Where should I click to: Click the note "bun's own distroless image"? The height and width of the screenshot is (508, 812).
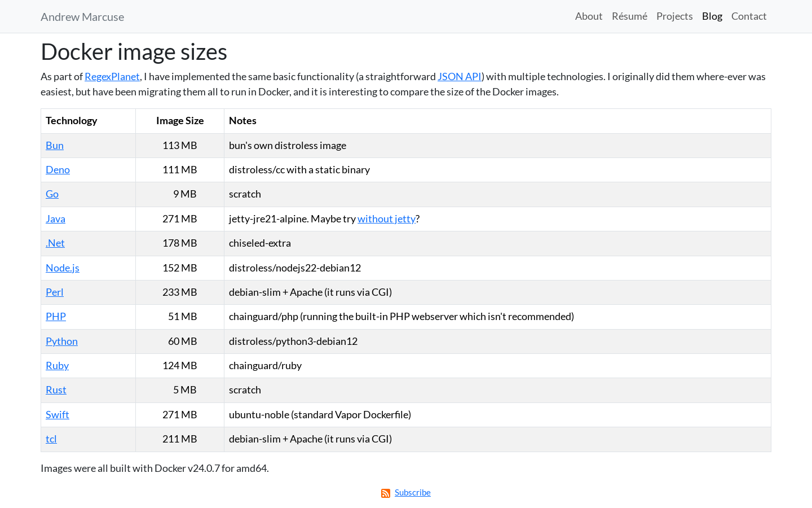click(x=288, y=146)
